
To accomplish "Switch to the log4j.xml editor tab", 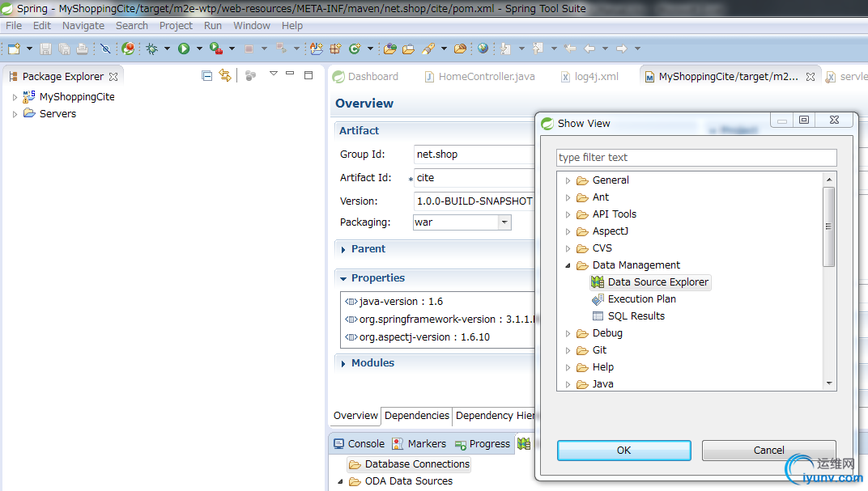I will (x=589, y=77).
